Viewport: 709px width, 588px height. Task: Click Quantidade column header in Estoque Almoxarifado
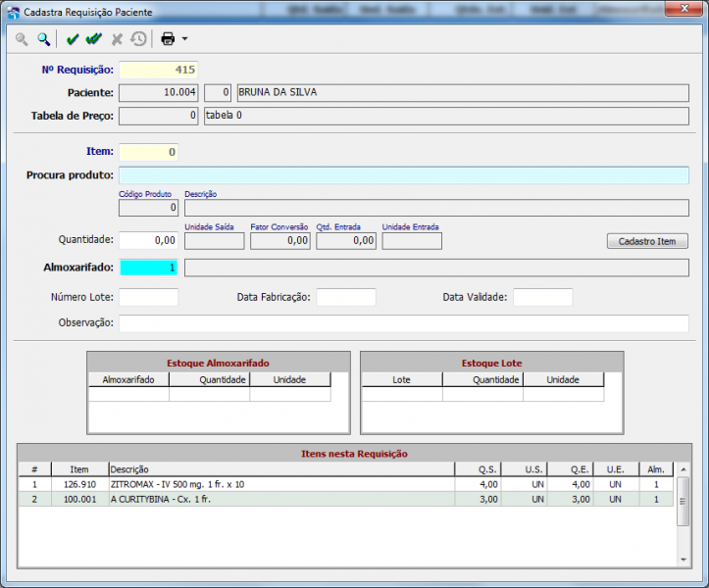(209, 379)
